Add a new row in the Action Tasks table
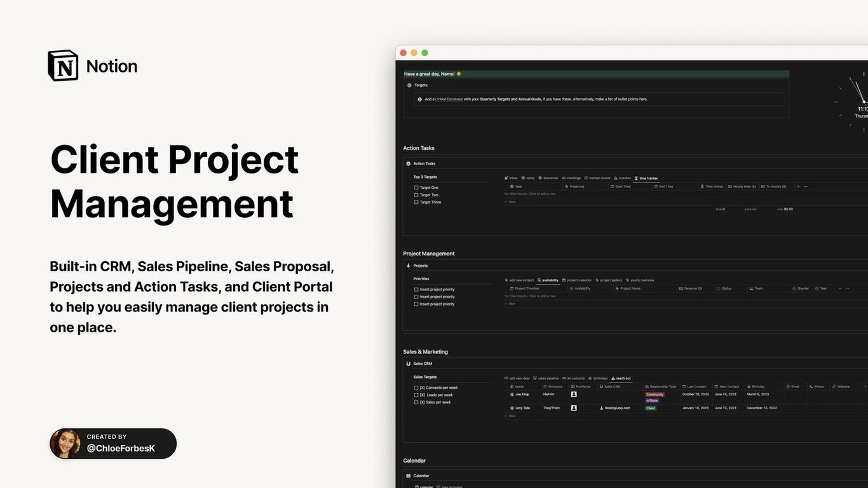This screenshot has height=488, width=868. 510,201
